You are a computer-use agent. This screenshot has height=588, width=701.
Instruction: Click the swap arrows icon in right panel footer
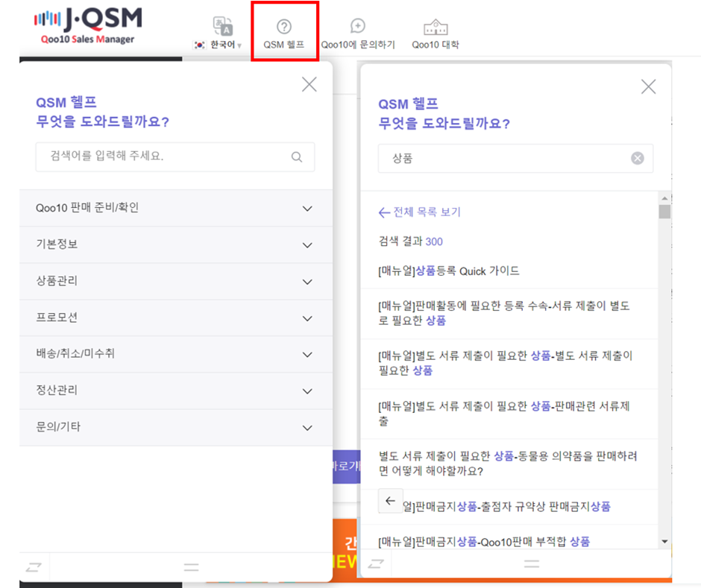pyautogui.click(x=376, y=563)
